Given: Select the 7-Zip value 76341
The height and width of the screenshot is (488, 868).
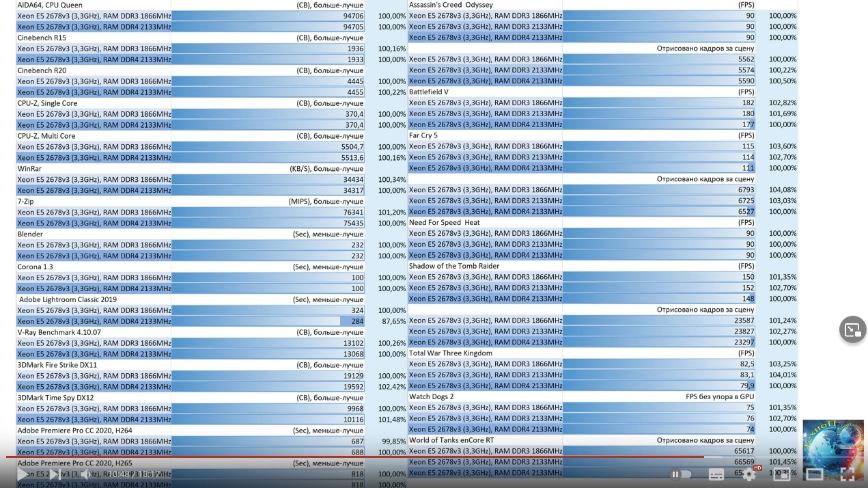Looking at the screenshot, I should pos(353,213).
